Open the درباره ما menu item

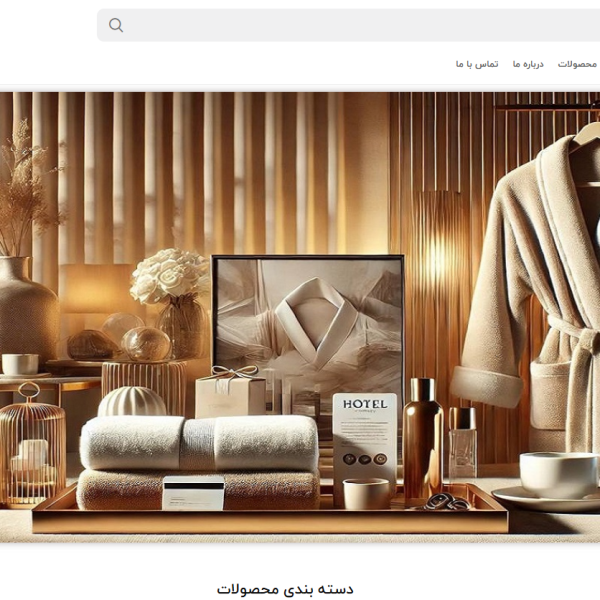tap(528, 64)
